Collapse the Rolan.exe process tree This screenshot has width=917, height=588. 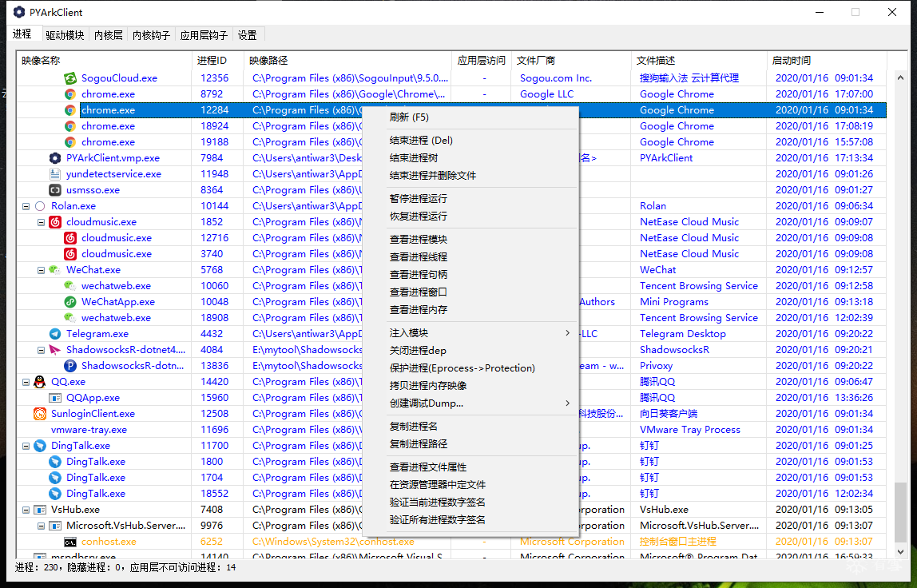[26, 206]
